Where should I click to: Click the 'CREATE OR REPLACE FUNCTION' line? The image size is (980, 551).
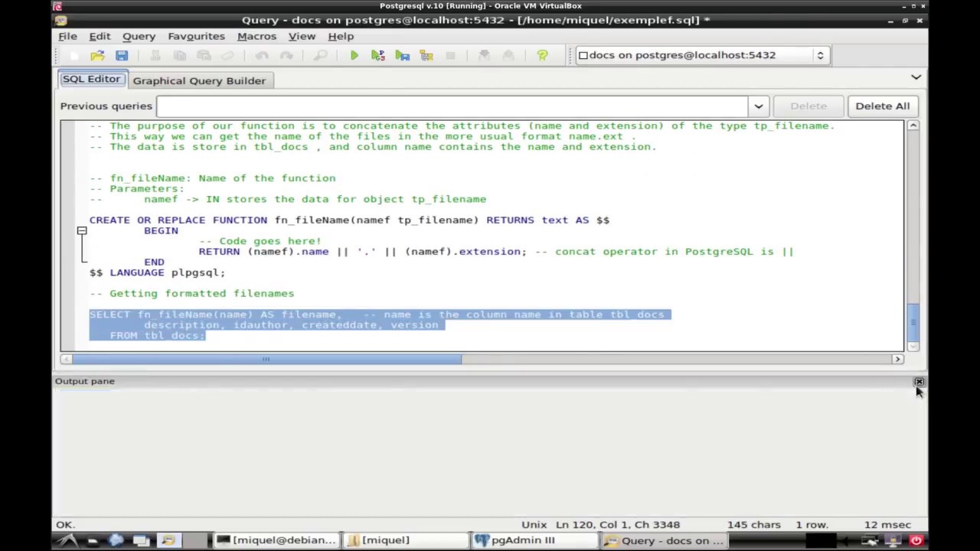(349, 220)
